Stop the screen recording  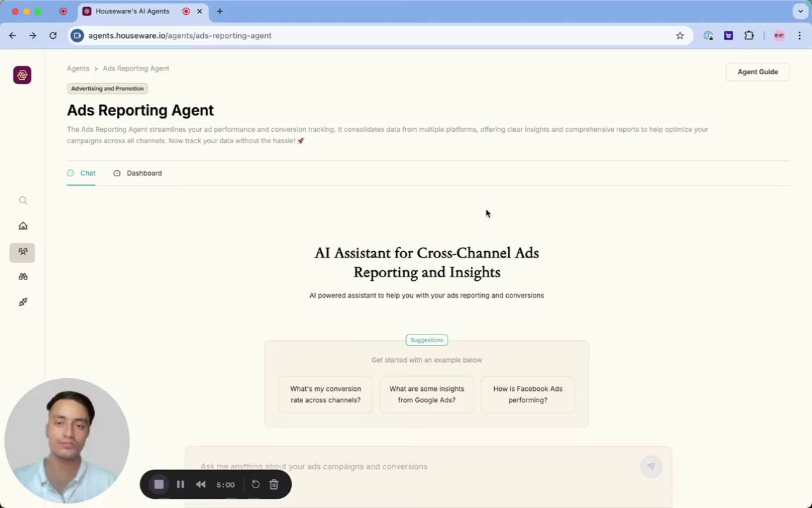click(159, 485)
